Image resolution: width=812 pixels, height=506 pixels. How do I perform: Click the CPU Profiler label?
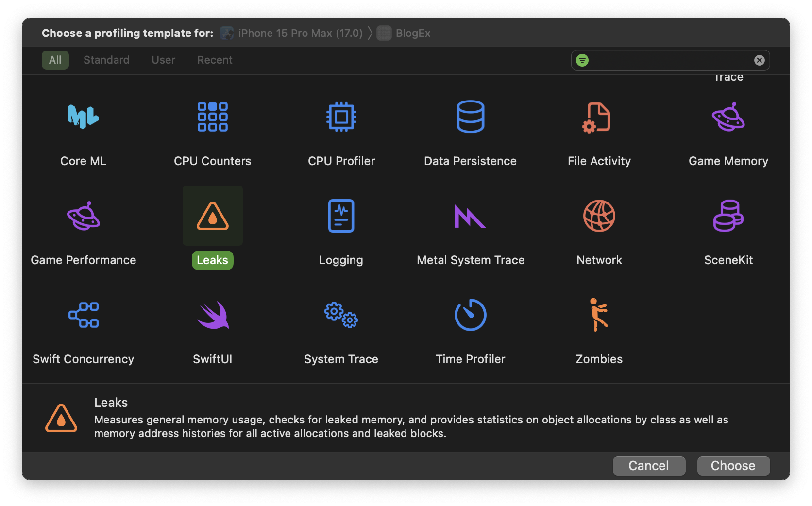click(341, 161)
